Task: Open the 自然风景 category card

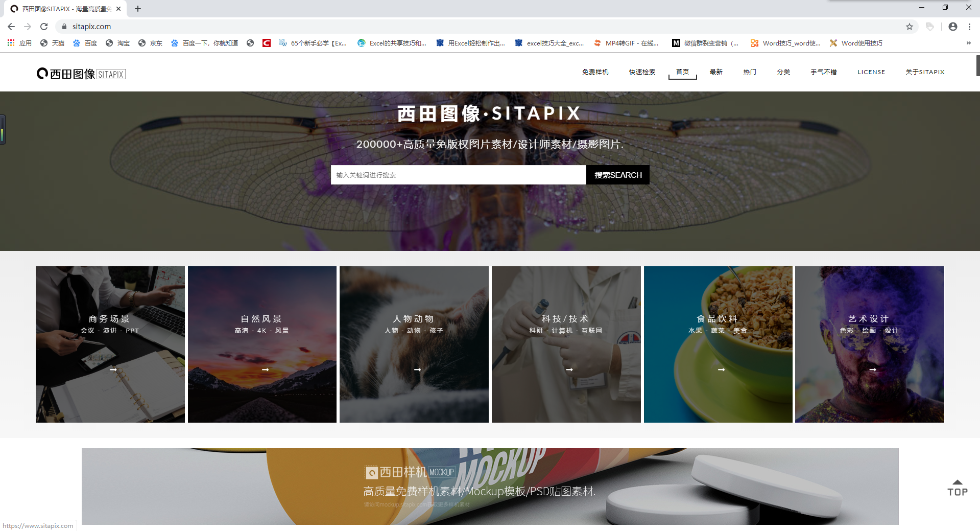Action: (262, 344)
